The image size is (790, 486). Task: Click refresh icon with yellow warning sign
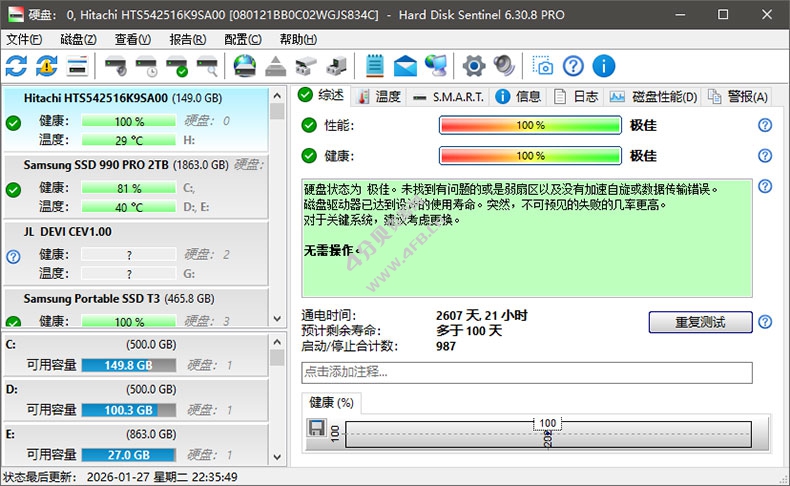coord(46,66)
